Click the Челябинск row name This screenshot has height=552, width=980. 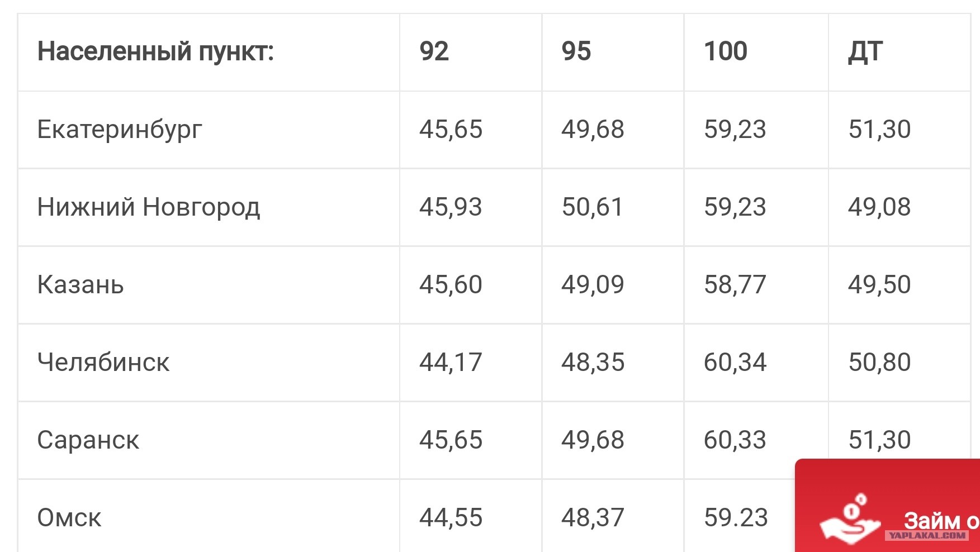103,363
